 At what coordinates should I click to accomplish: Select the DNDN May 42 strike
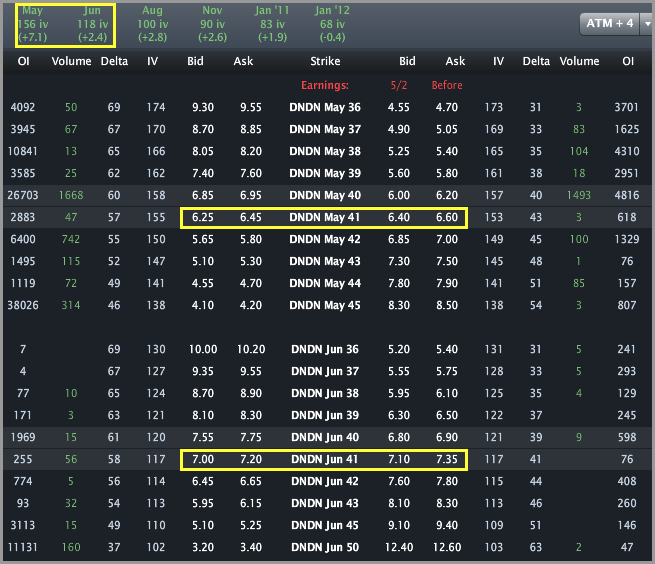pos(325,239)
